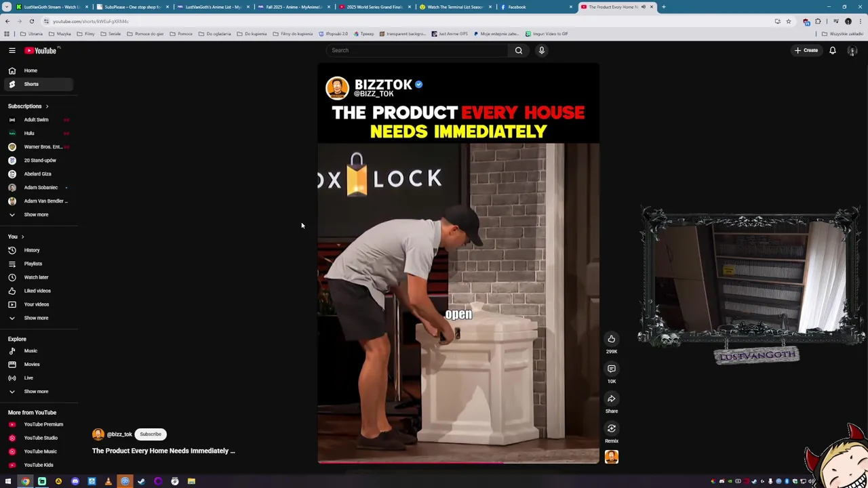The image size is (868, 488).
Task: Open Music under Explore
Action: pos(38,351)
